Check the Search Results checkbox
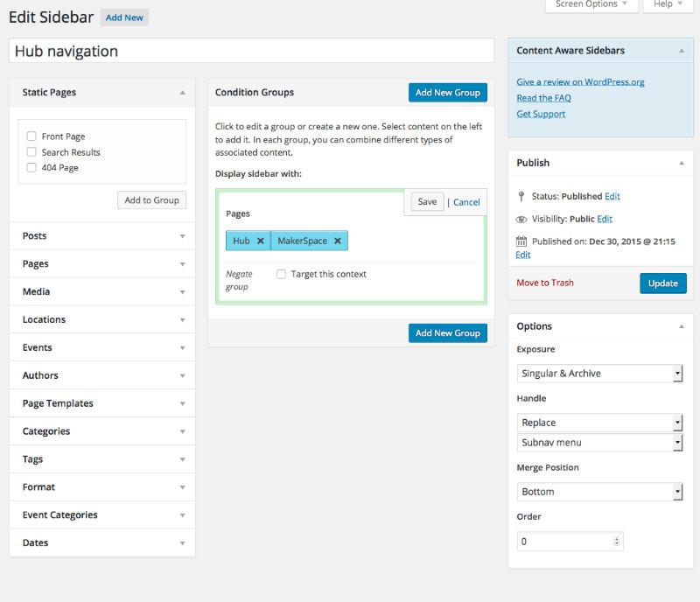Screen dimensions: 700x602 pos(31,152)
